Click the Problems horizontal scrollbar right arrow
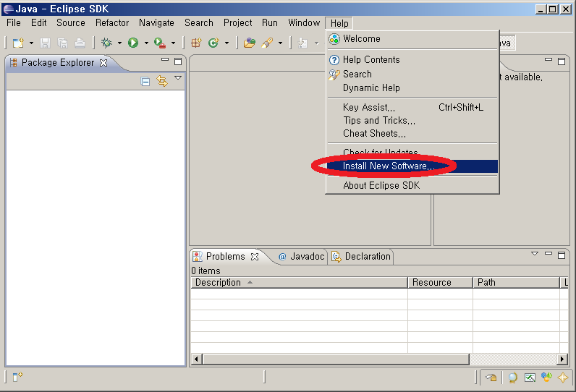Screen dimensions: 576x392 pos(562,359)
